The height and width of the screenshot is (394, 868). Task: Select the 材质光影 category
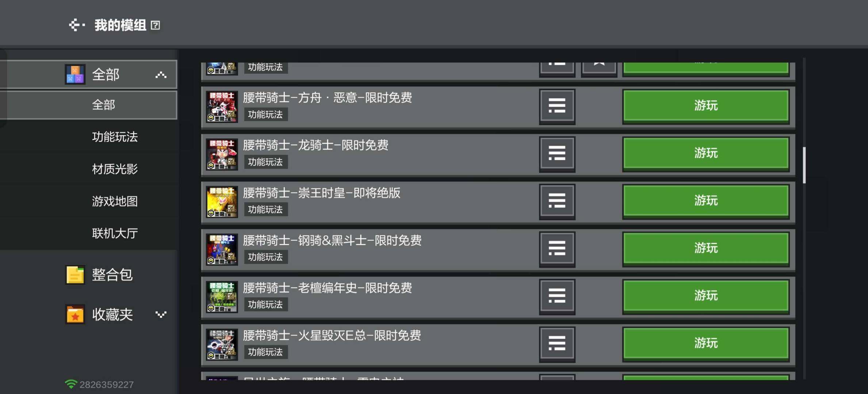pyautogui.click(x=115, y=169)
